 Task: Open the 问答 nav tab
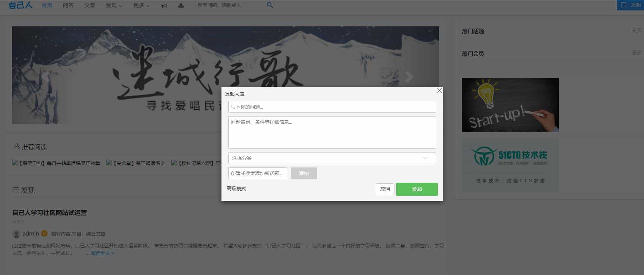68,6
